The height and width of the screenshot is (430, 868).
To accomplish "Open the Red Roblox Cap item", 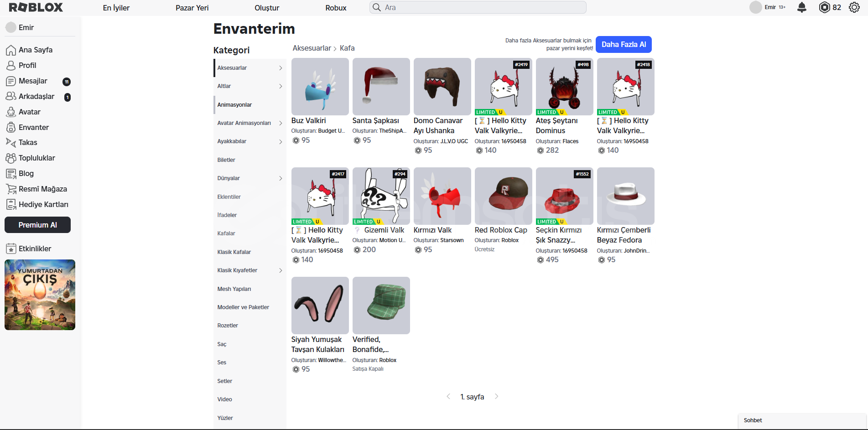I will tap(501, 230).
